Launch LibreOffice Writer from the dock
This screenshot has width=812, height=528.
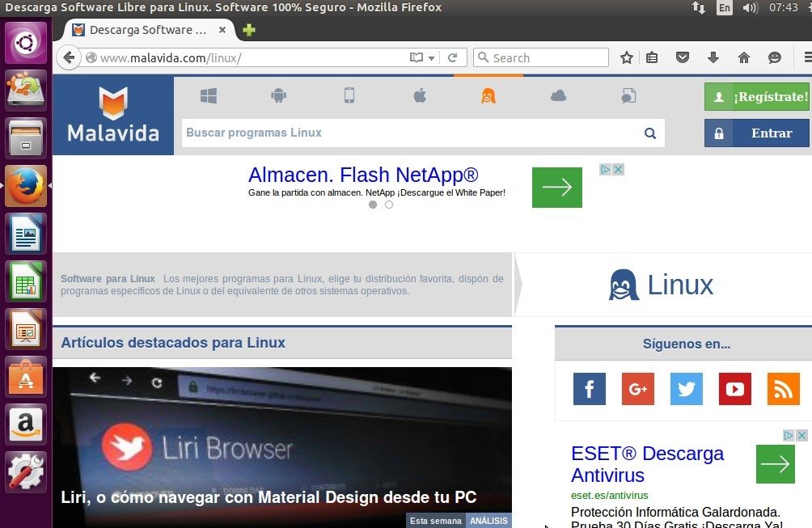(x=25, y=234)
